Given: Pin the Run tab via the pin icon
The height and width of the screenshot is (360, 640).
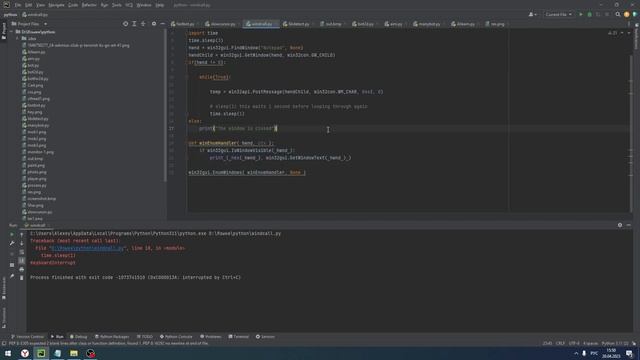Looking at the screenshot, I should pyautogui.click(x=12, y=276).
